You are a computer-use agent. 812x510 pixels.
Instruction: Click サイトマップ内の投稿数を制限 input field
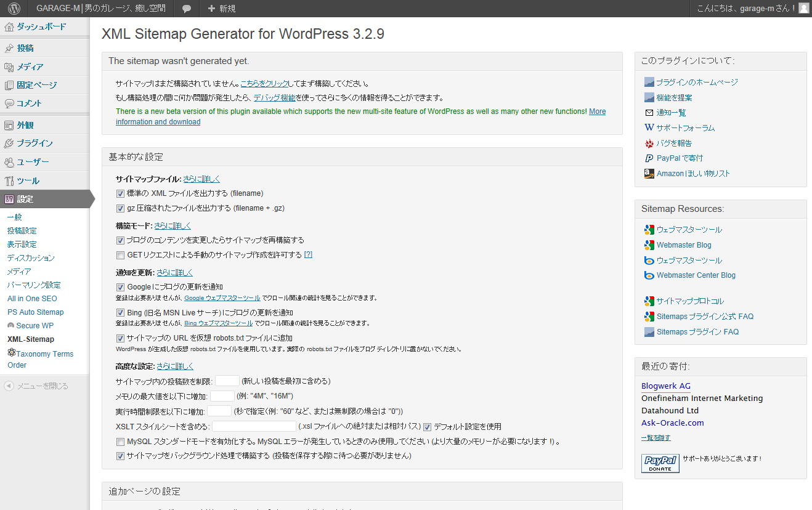[227, 381]
